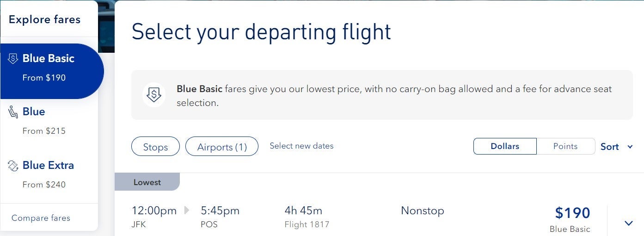Open the Stops filter
Viewport: 644px width, 236px height.
point(155,147)
